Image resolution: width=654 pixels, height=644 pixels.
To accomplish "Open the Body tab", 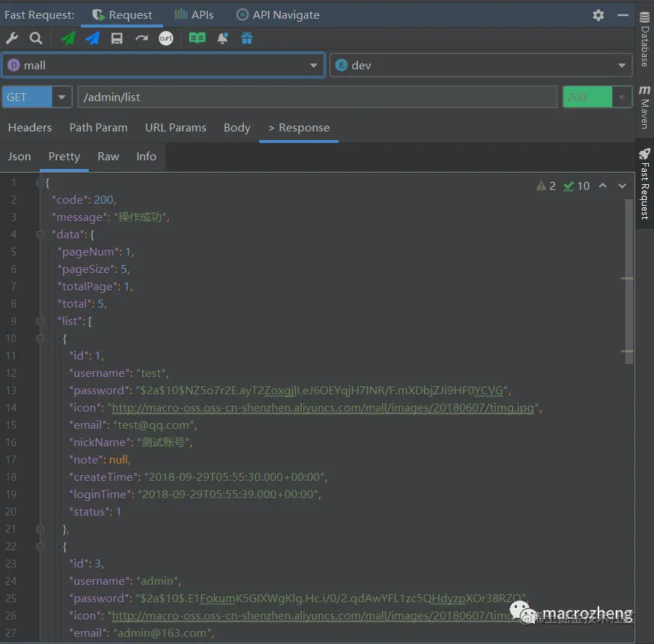I will coord(237,128).
